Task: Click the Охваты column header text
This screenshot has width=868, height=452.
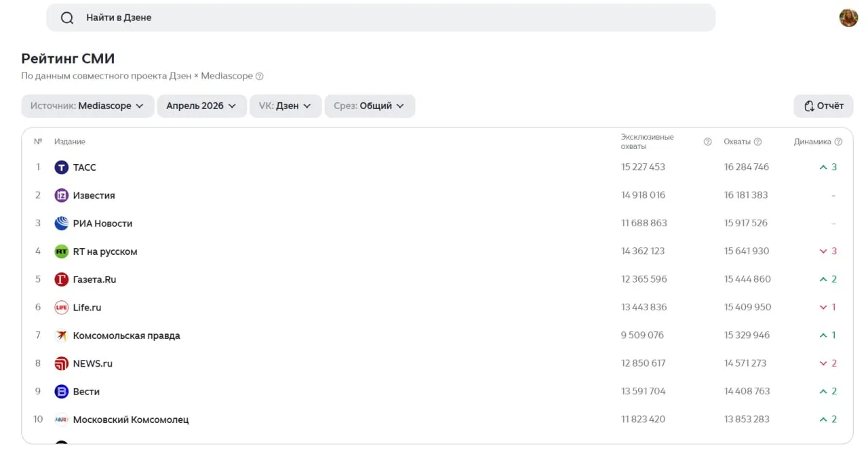Action: coord(737,142)
